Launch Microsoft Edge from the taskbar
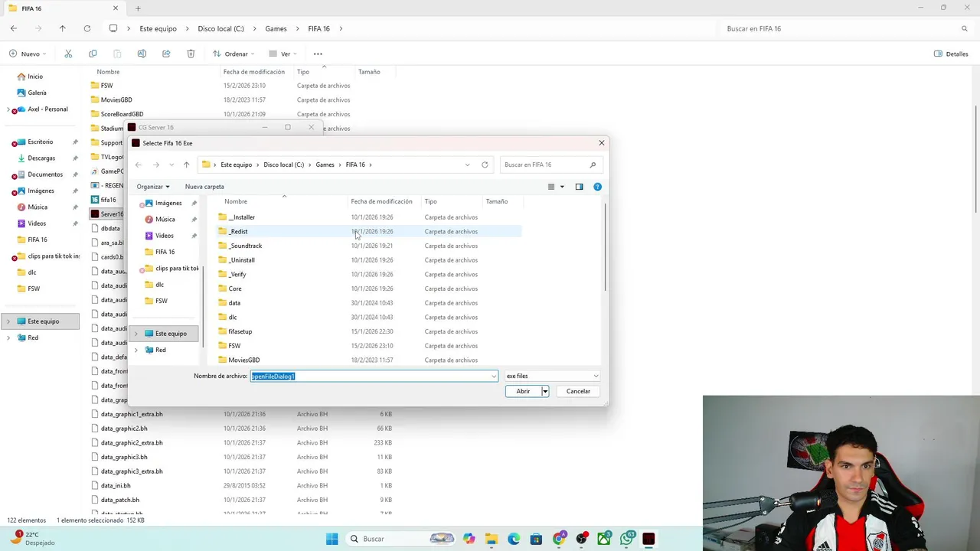 coord(514,539)
